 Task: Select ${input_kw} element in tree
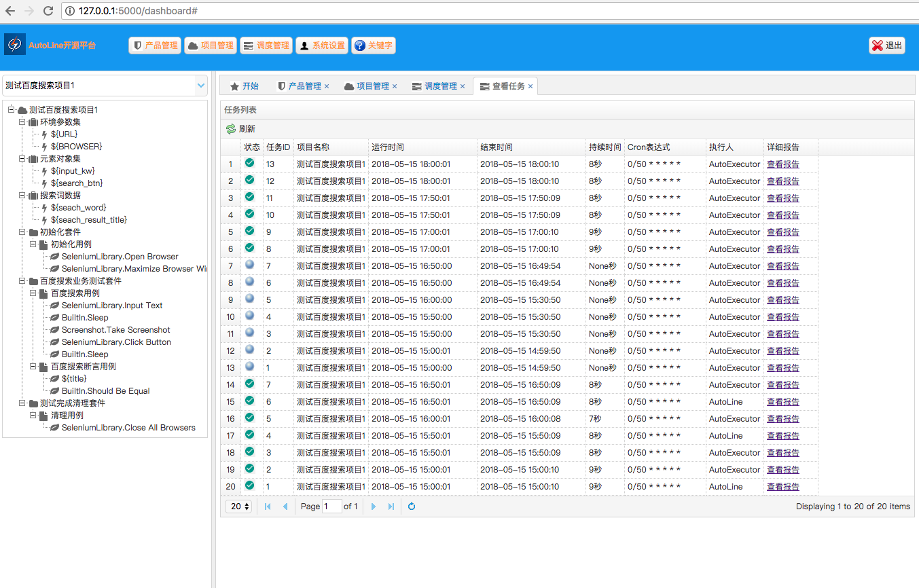pos(73,171)
